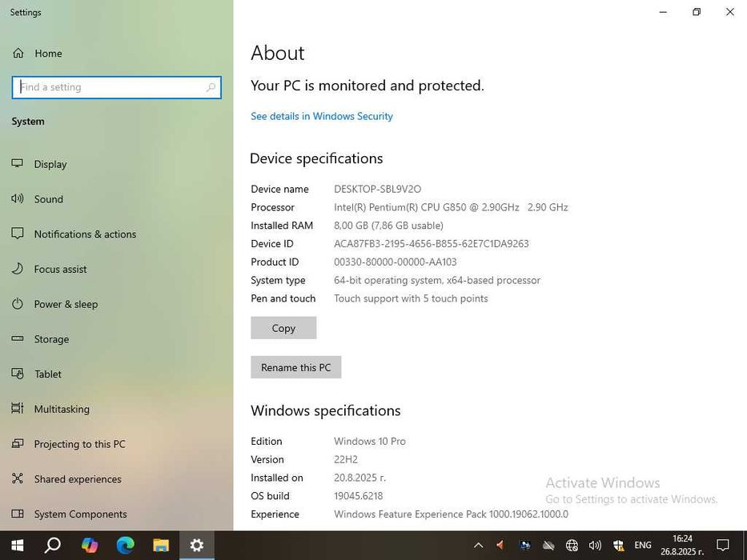Select Touch support with 5 touch points
Image resolution: width=747 pixels, height=560 pixels.
[x=411, y=298]
